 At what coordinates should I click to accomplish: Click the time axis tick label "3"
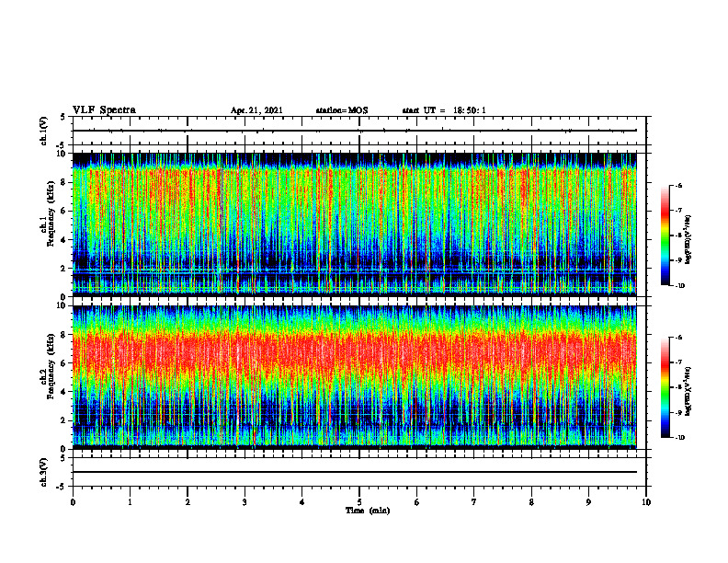point(245,502)
